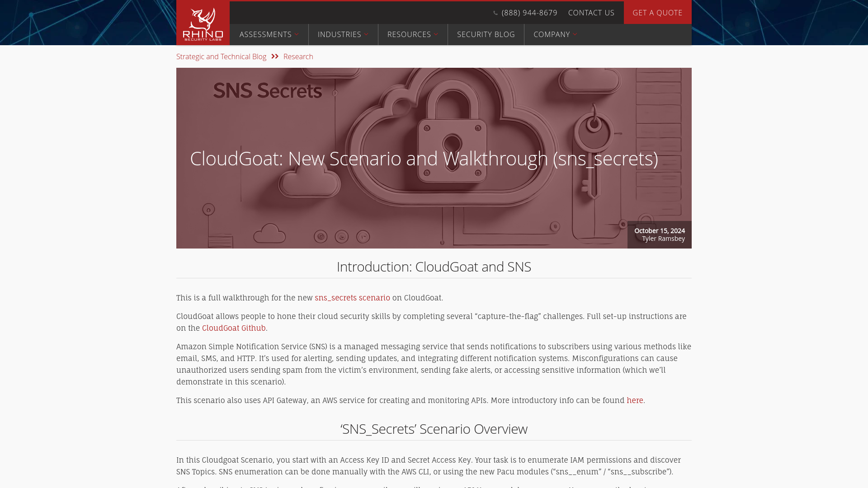Click the Rhino Security Labs logo icon
This screenshot has height=488, width=868.
tap(203, 23)
